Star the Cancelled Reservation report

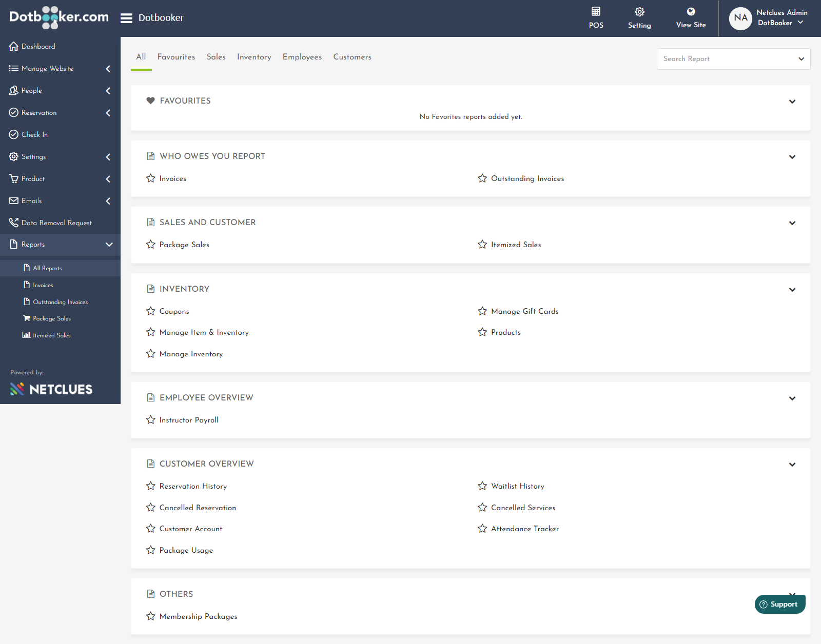point(150,507)
